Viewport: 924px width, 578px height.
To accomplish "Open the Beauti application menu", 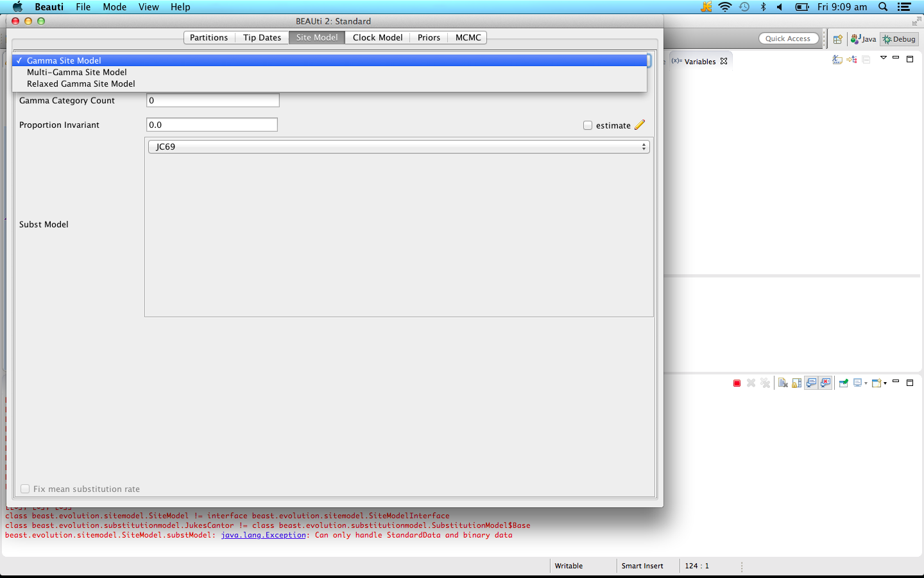I will (49, 7).
